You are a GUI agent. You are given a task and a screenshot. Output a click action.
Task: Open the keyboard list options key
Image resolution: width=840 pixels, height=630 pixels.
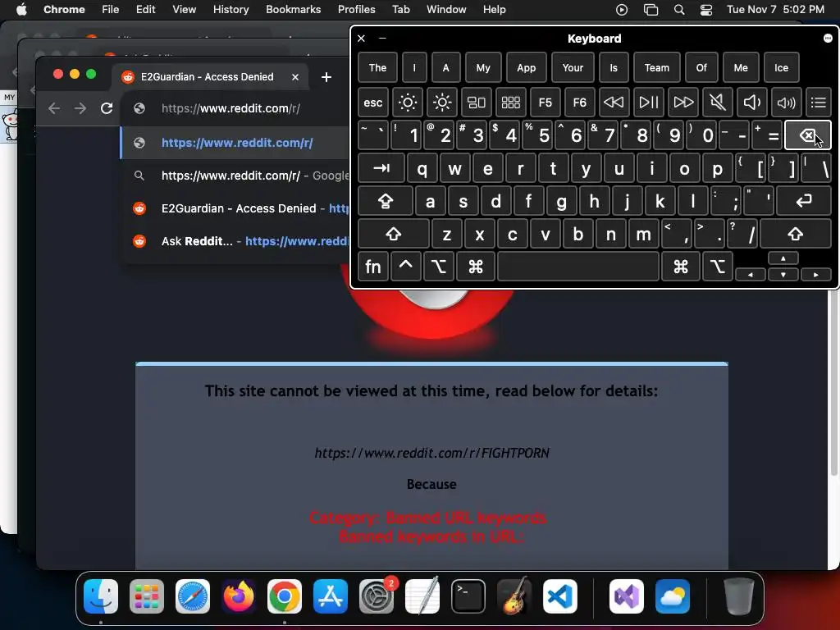pos(818,102)
